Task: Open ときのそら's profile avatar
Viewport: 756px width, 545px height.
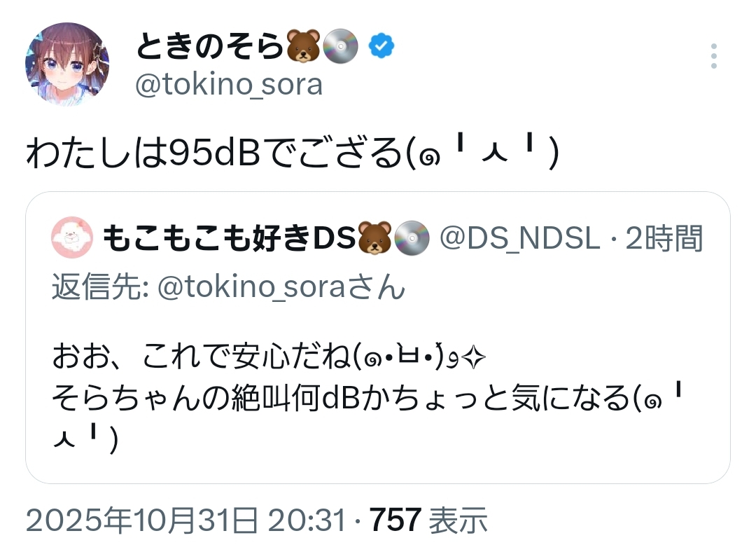Action: (67, 64)
